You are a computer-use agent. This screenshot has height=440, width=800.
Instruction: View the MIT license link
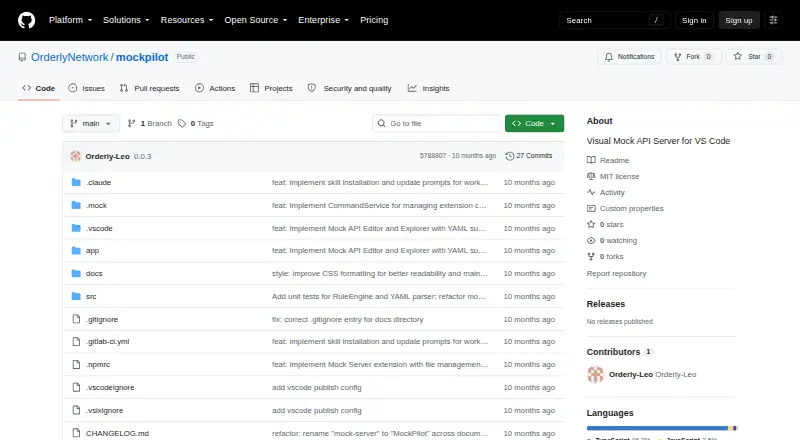(x=613, y=176)
